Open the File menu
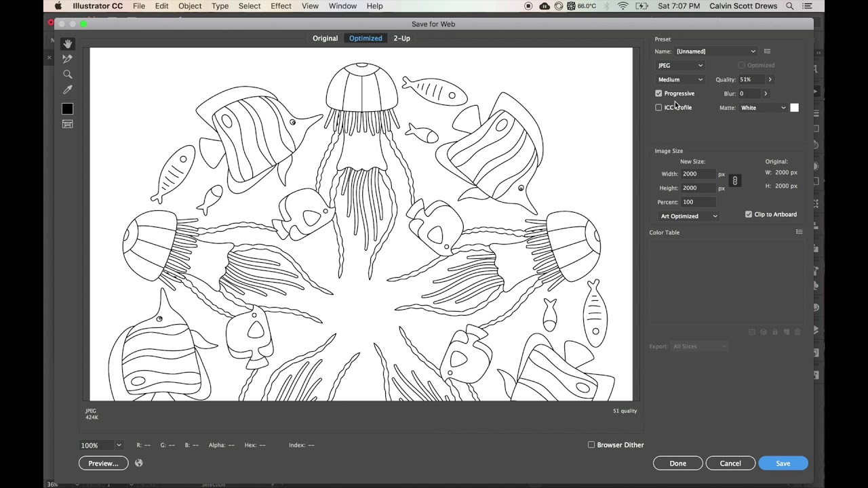Screen dimensions: 868x488 (139, 6)
